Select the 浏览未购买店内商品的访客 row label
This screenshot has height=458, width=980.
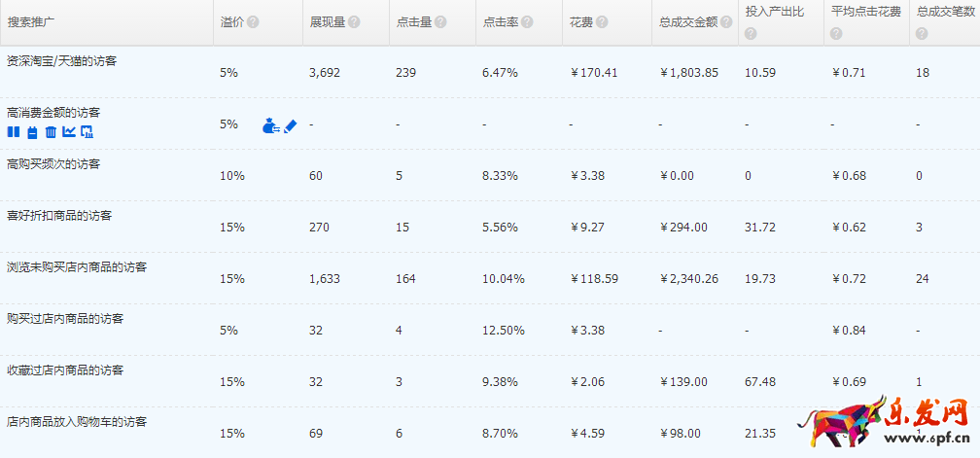[x=77, y=266]
